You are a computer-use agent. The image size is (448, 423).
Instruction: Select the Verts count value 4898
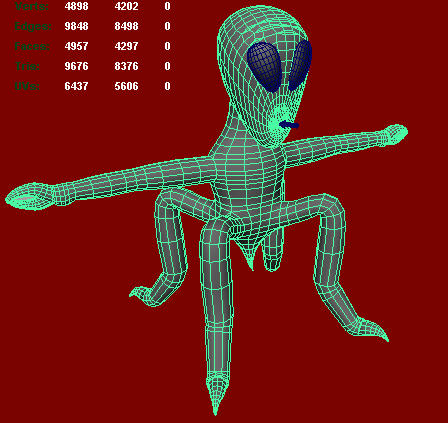point(76,6)
